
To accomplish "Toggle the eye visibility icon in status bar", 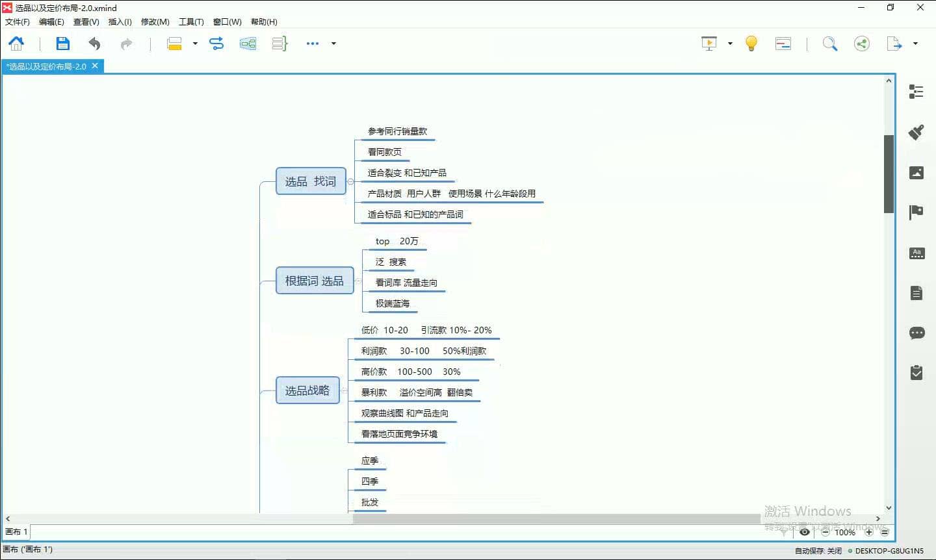I will [805, 532].
